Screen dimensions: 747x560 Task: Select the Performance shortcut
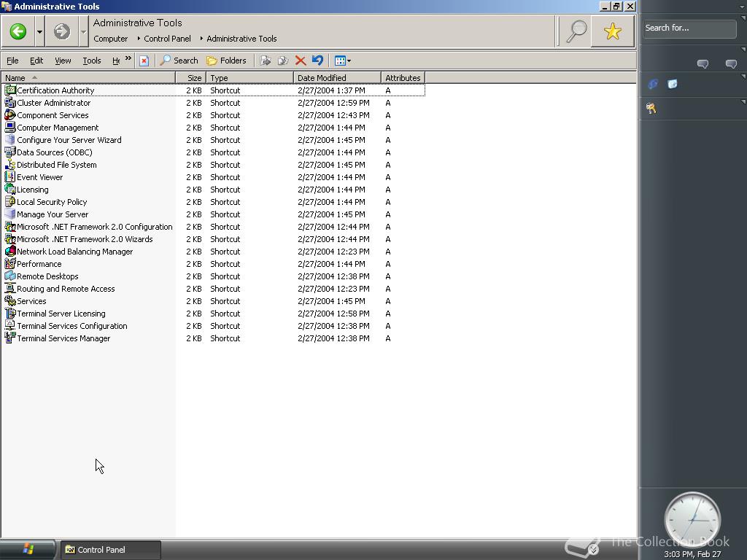39,264
